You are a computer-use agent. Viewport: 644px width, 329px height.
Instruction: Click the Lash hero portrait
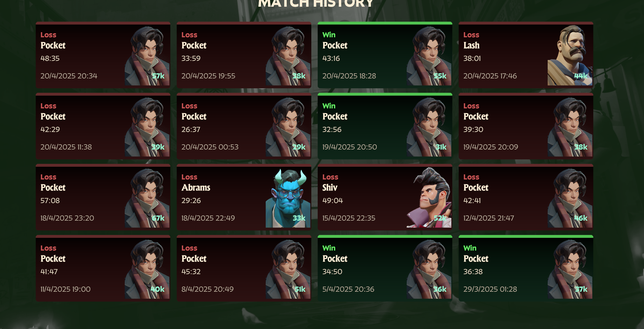570,55
